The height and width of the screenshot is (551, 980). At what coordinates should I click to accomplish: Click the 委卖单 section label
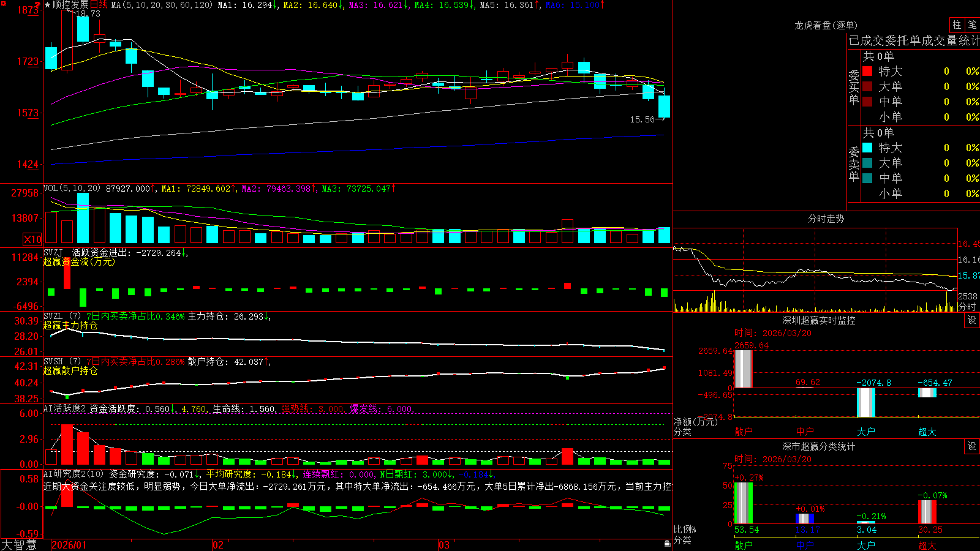click(x=854, y=163)
